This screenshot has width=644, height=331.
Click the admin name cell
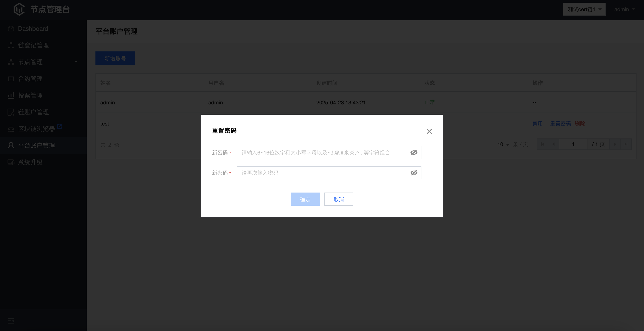108,102
